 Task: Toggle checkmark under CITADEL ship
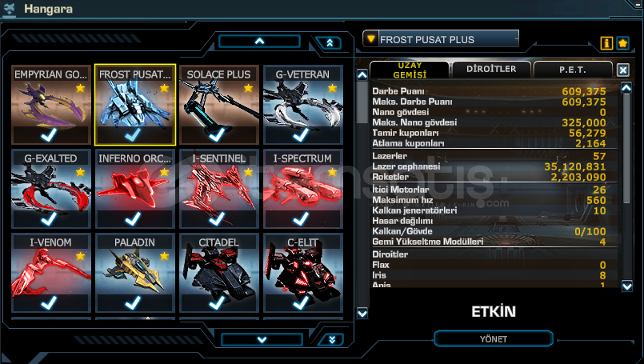(x=218, y=303)
